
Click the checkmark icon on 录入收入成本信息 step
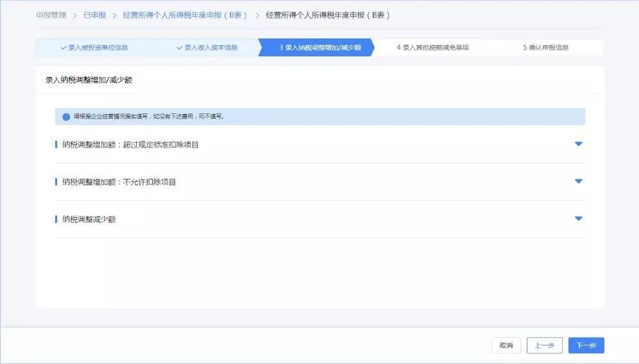pyautogui.click(x=179, y=47)
